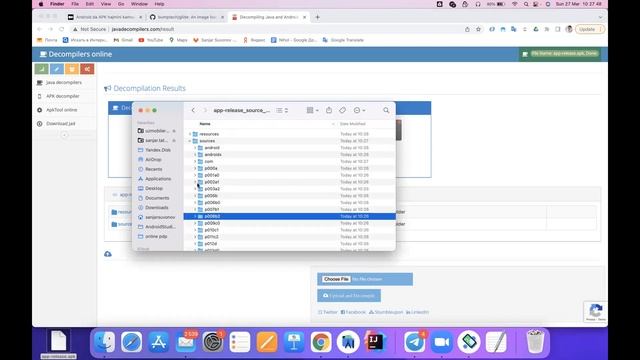Expand the androidx folder
This screenshot has width=640, height=360.
click(x=195, y=155)
